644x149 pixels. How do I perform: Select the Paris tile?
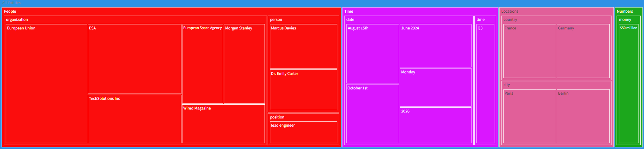pyautogui.click(x=530, y=116)
